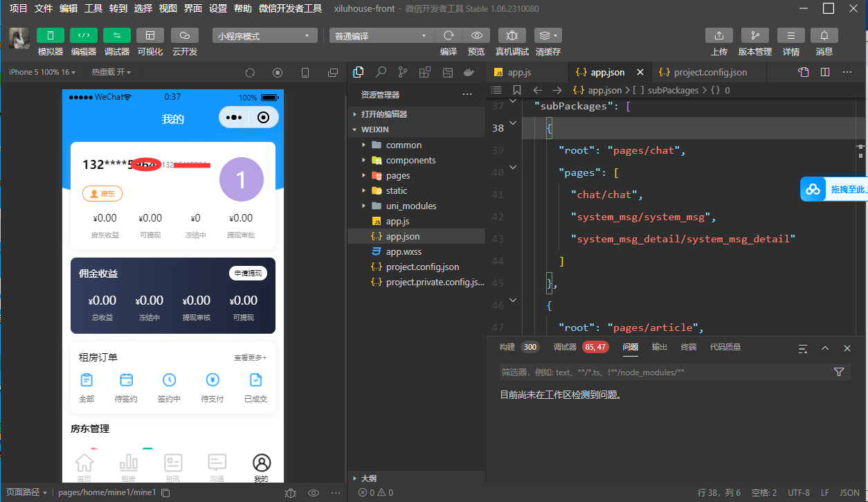The height and width of the screenshot is (502, 868).
Task: Toggle the simulator panel button
Action: [51, 35]
